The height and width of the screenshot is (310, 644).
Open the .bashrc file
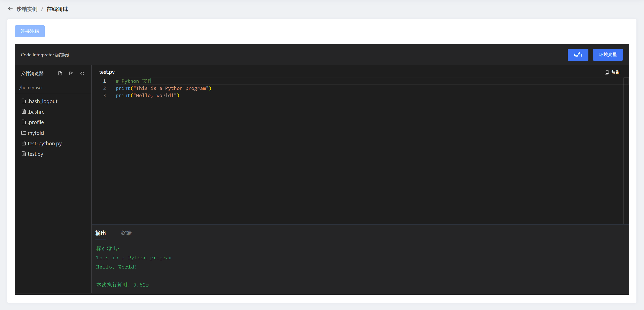(x=36, y=112)
